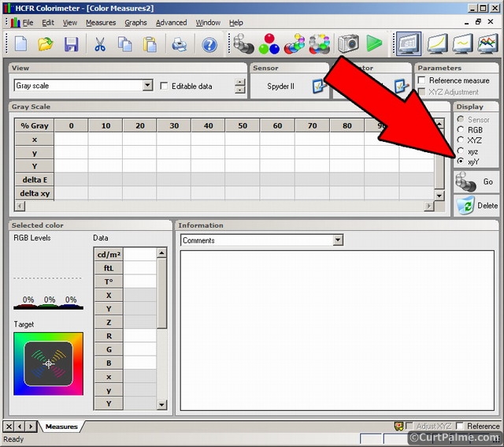Click the New document toolbar icon
The image size is (504, 447).
[x=21, y=44]
